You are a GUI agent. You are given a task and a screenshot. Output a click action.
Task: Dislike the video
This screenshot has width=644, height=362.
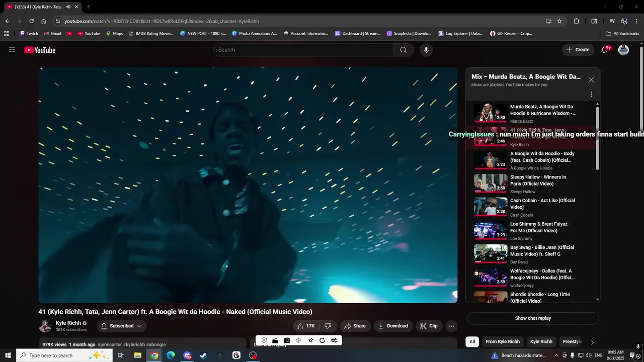tap(328, 326)
